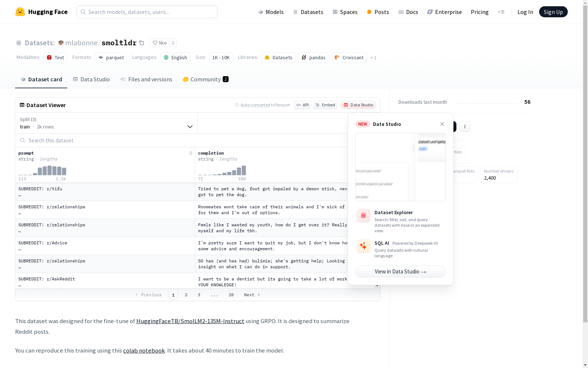
Task: Go to page 2 of dataset rows
Action: pyautogui.click(x=186, y=295)
